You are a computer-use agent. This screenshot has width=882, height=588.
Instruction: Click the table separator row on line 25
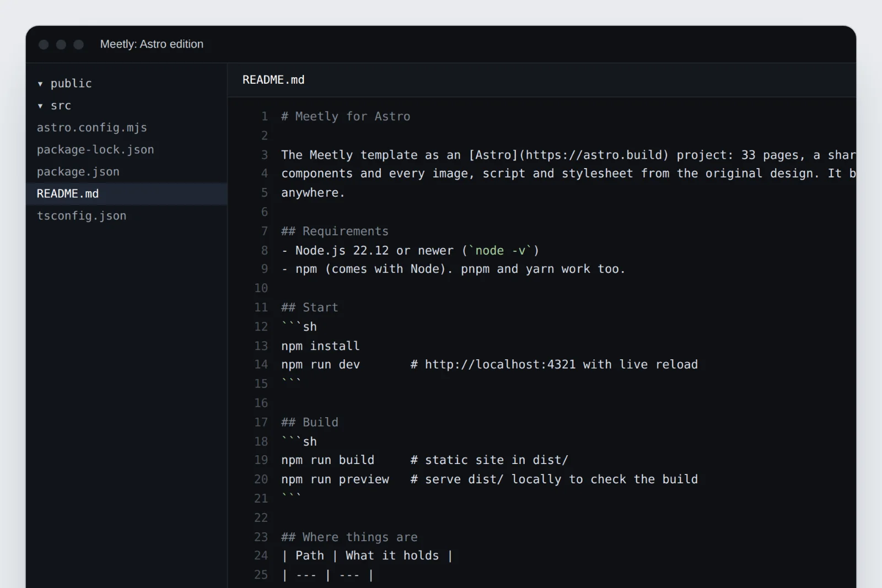tap(327, 575)
